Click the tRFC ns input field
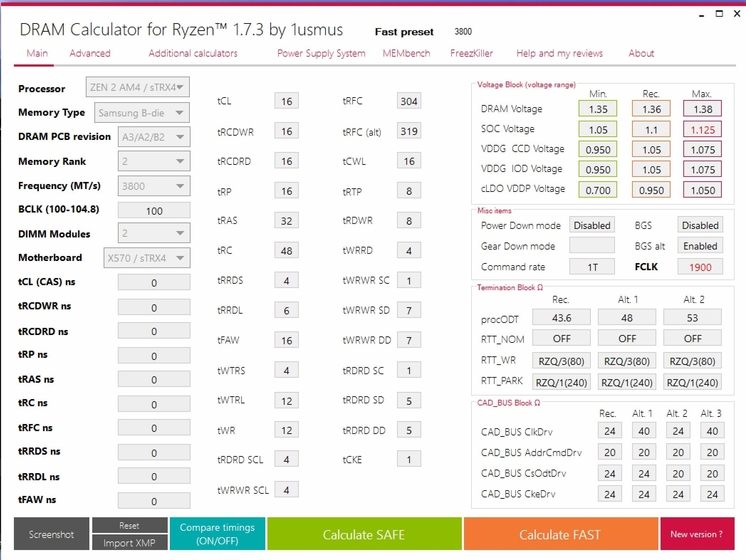746x560 pixels. pyautogui.click(x=154, y=428)
